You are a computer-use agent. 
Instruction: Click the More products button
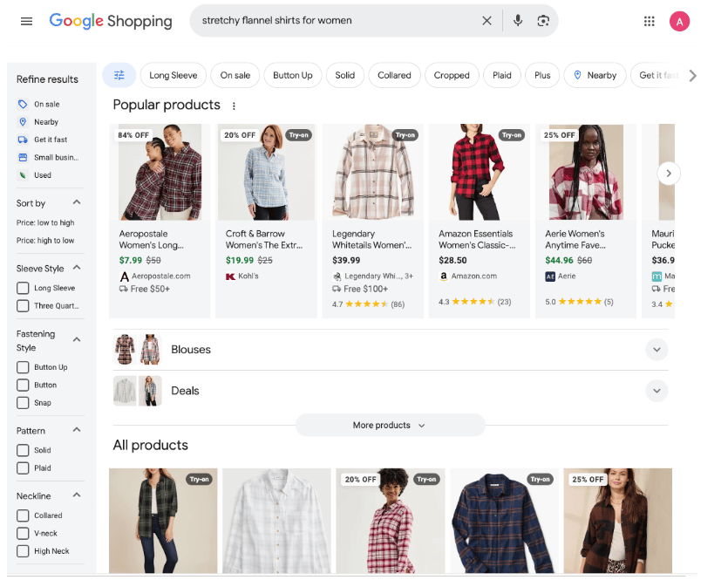(389, 426)
